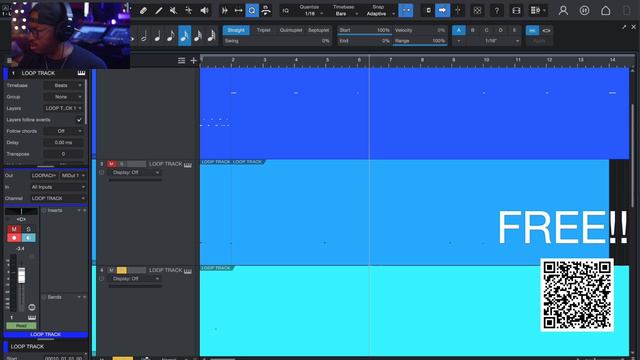This screenshot has height=360, width=640.
Task: Click the auto-scroll double-arrow icon
Action: coord(224,11)
